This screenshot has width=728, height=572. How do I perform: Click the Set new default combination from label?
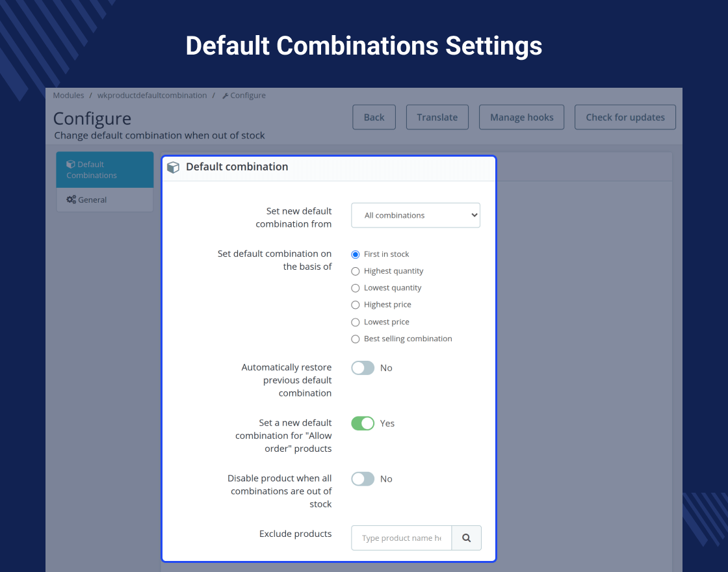[x=293, y=217]
